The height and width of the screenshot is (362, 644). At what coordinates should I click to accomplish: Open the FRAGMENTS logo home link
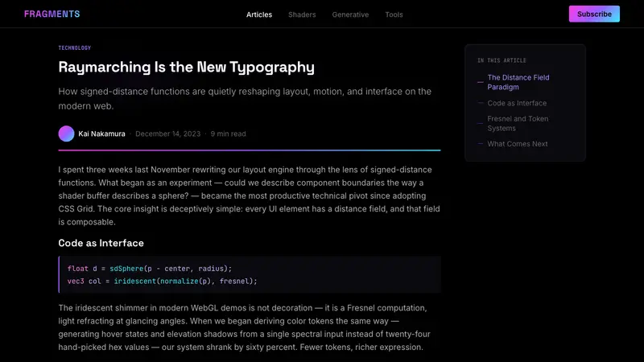(x=52, y=14)
